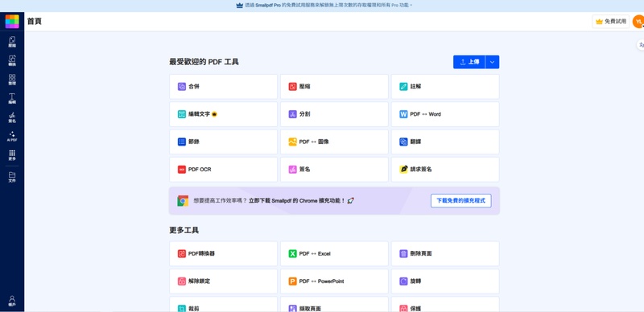Image resolution: width=644 pixels, height=312 pixels.
Task: Select the 旋轉 (Rotate) tool card
Action: (445, 281)
